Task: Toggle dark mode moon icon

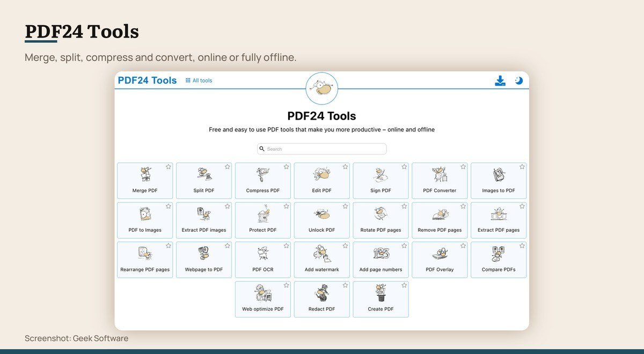Action: [x=518, y=80]
